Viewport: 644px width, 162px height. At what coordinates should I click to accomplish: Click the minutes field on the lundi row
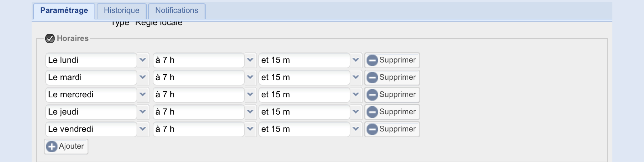pos(304,60)
